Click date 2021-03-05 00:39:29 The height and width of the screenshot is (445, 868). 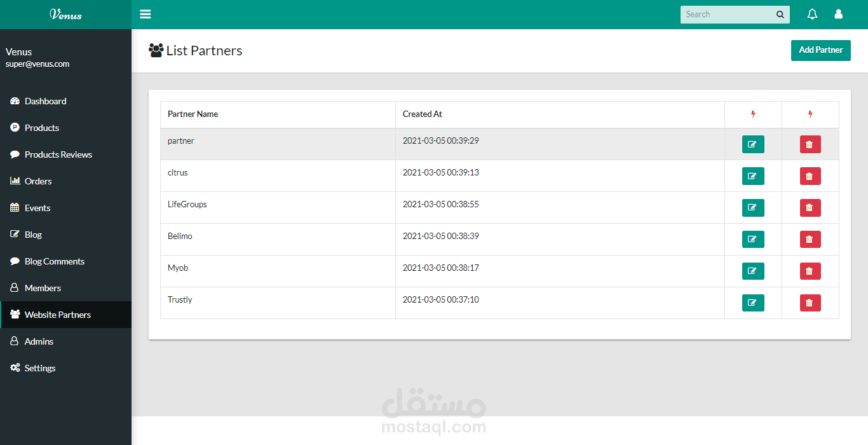tap(441, 140)
